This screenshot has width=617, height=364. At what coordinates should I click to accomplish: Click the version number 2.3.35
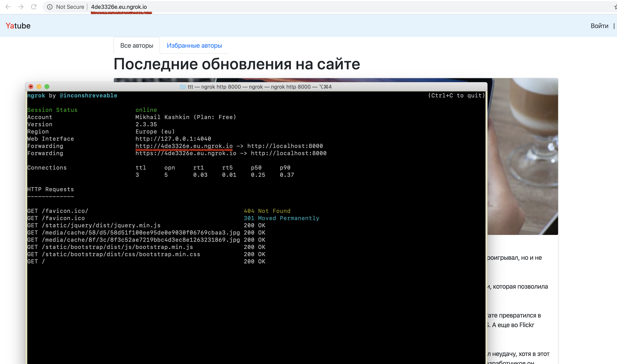point(146,124)
